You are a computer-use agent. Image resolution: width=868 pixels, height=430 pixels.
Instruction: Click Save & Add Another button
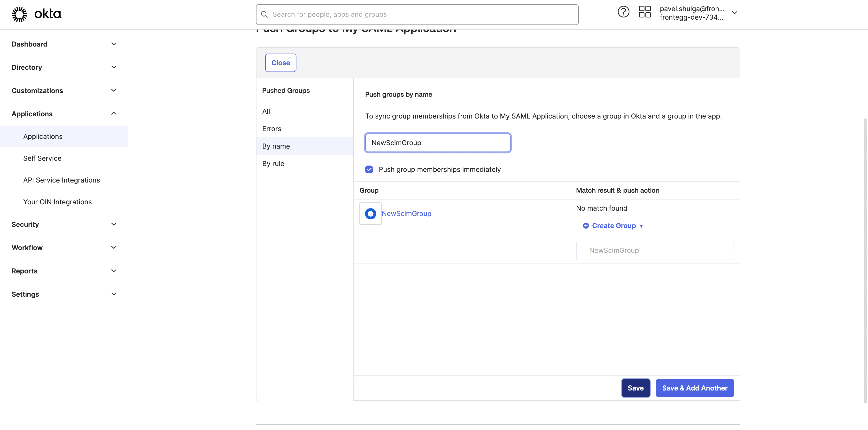click(x=694, y=388)
